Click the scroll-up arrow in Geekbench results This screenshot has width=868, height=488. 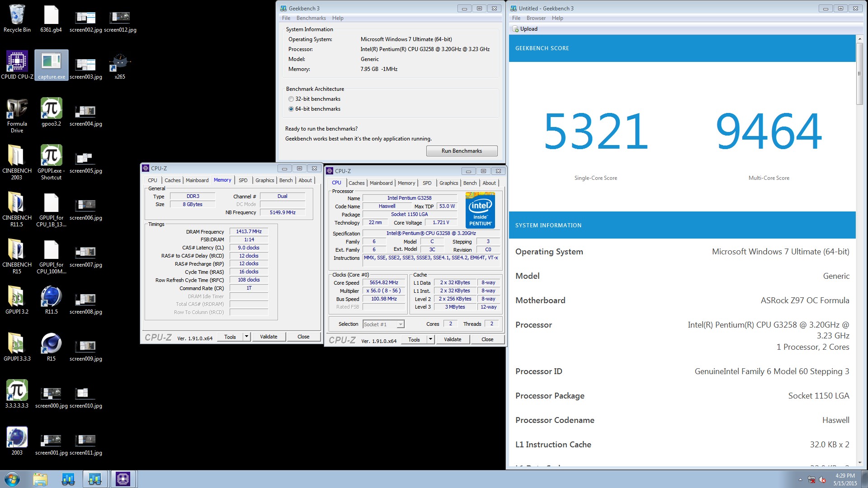tap(859, 39)
